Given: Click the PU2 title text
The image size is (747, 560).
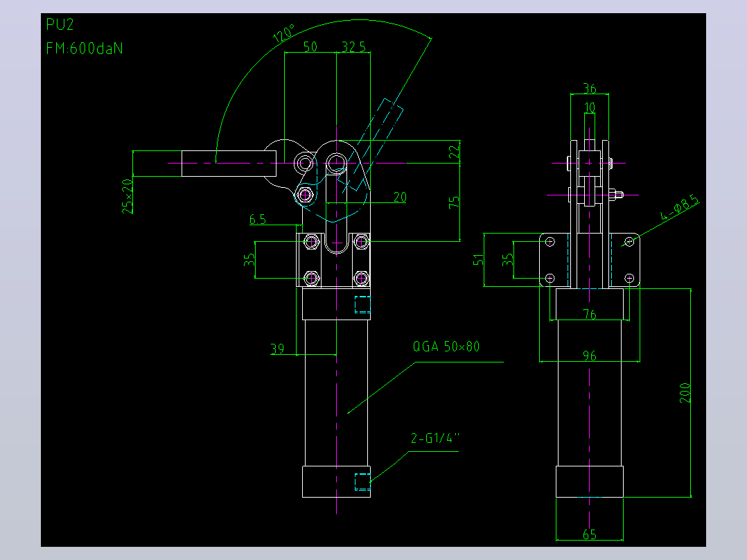Looking at the screenshot, I should pyautogui.click(x=60, y=24).
